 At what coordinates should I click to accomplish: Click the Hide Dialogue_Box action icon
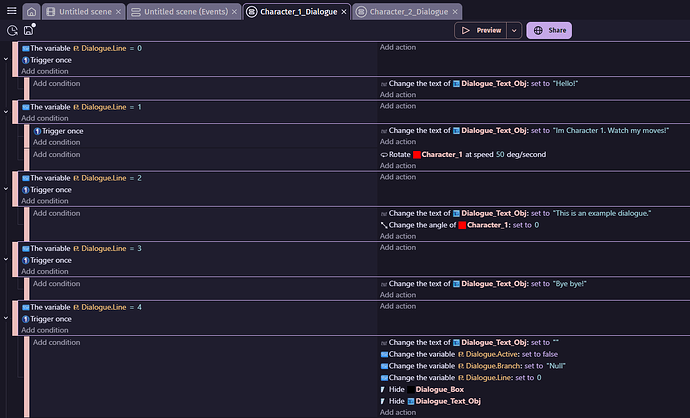[x=384, y=389]
